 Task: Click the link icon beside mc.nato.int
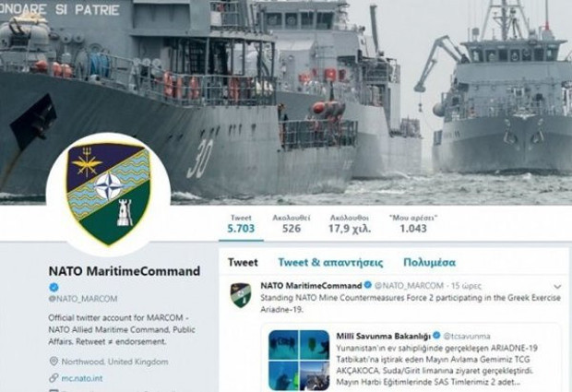[54, 378]
